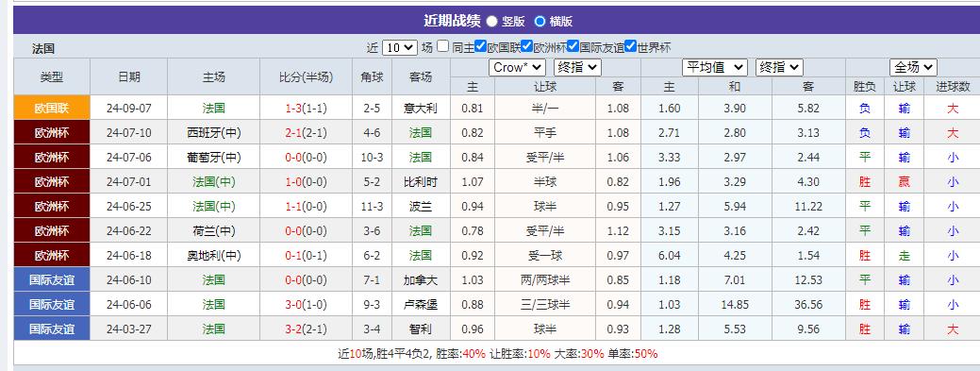The image size is (980, 371).
Task: Click the 法国 team name above the table
Action: tap(43, 48)
